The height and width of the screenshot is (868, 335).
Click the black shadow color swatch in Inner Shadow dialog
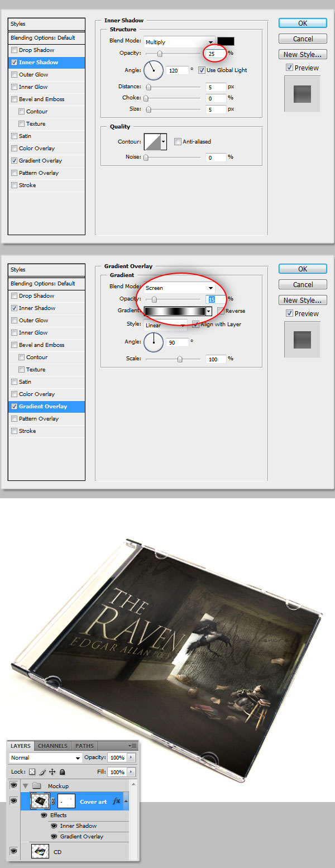(226, 41)
